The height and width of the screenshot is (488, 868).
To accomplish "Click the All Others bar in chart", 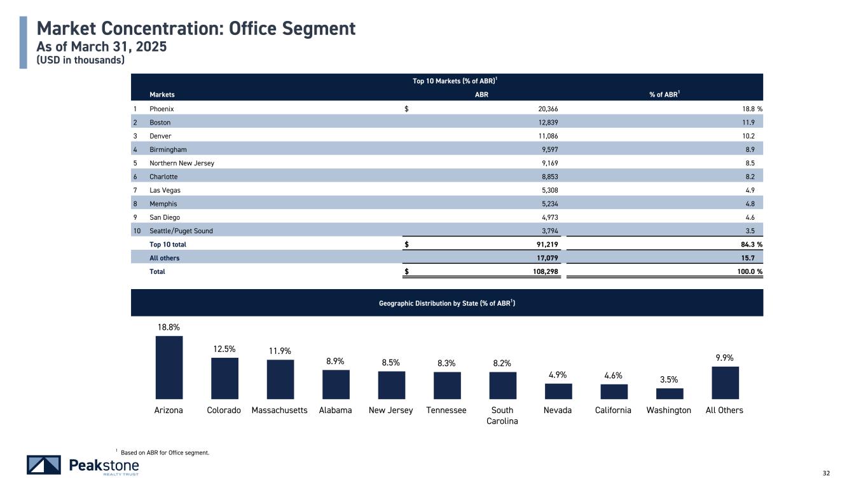I will coord(725,383).
